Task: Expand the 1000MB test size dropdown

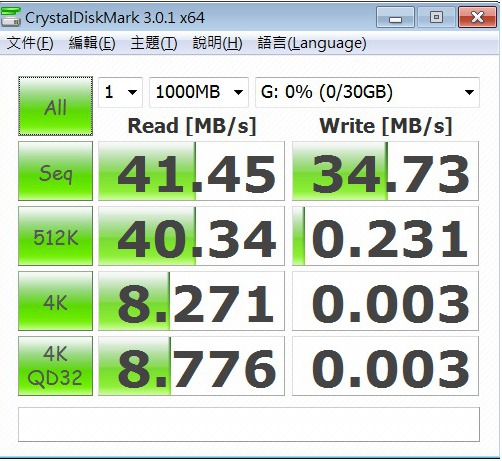Action: (x=199, y=92)
